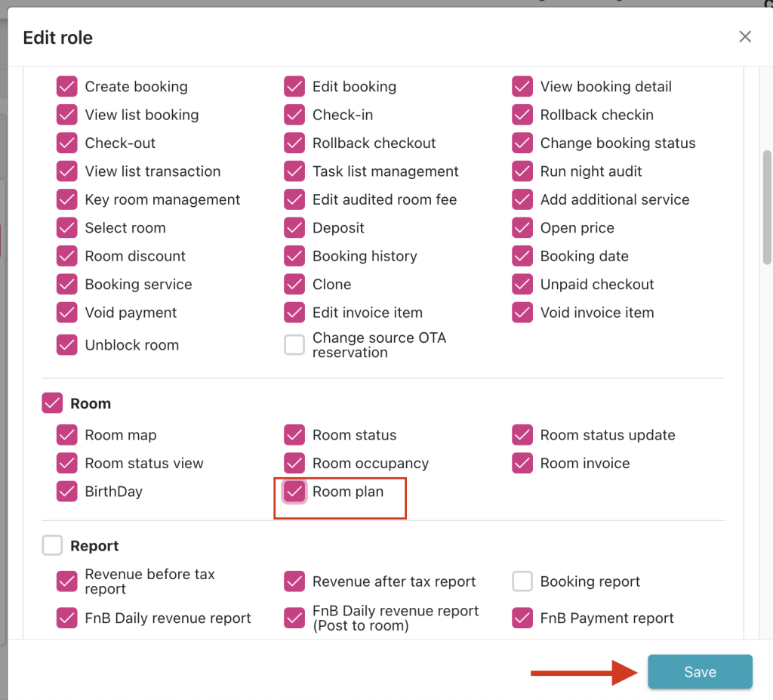Click the dialog's vertical scrollbar
The width and height of the screenshot is (773, 700).
pyautogui.click(x=767, y=208)
